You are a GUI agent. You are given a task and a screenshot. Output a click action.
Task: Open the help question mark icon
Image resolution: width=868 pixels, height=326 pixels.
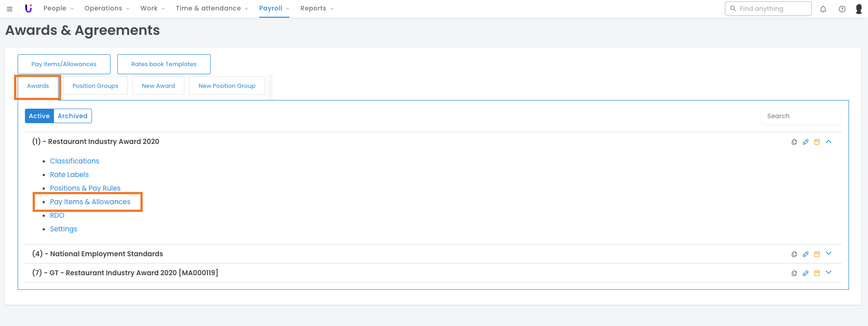(842, 9)
